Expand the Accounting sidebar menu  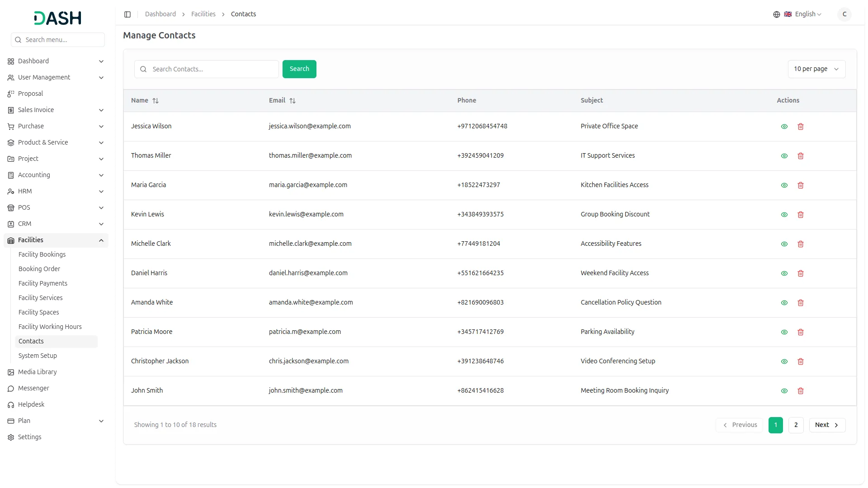tap(56, 175)
